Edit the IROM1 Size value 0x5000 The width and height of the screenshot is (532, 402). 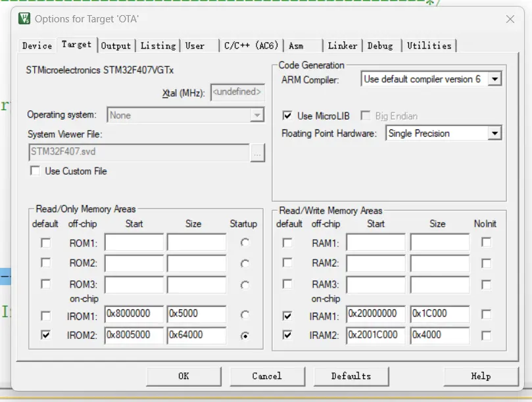(197, 314)
